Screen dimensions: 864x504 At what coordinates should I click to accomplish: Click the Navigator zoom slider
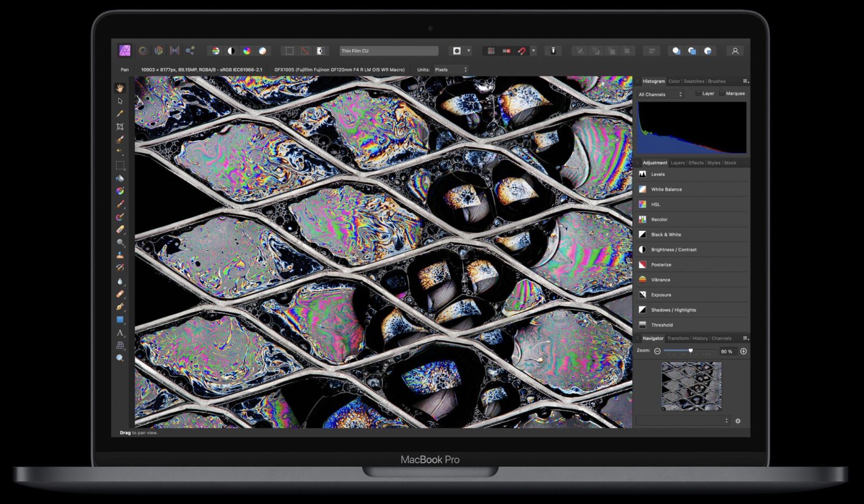point(690,351)
